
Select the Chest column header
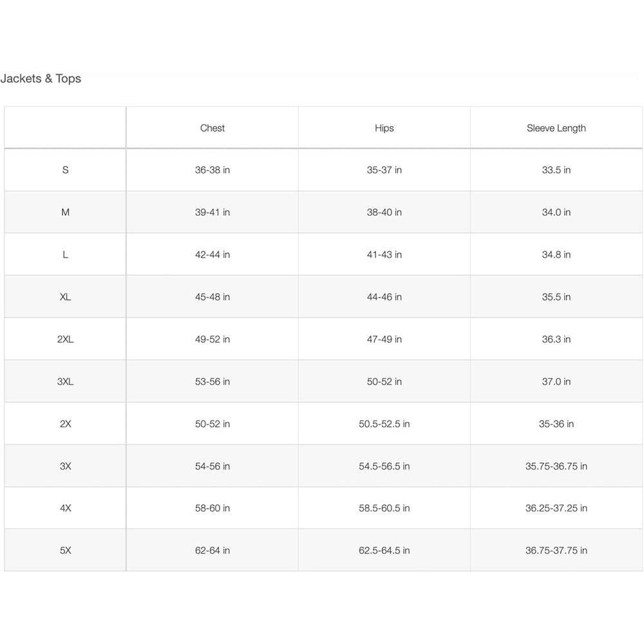[213, 128]
